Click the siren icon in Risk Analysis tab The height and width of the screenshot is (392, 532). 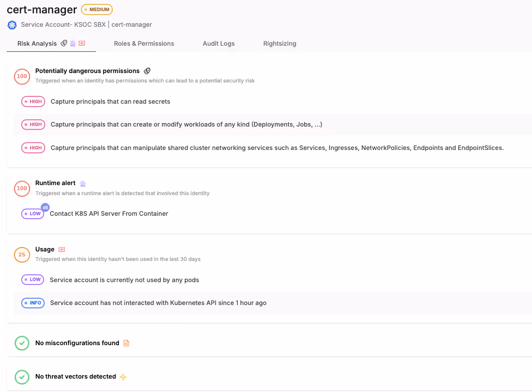click(73, 43)
